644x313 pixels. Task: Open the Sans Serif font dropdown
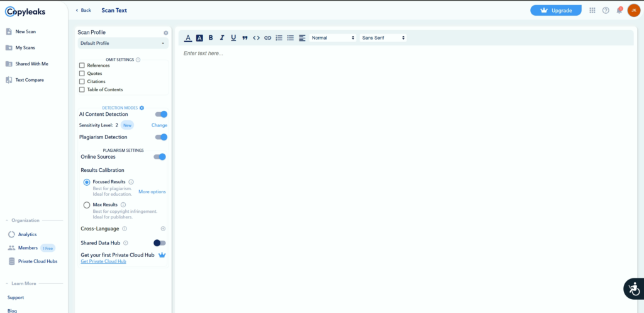383,38
